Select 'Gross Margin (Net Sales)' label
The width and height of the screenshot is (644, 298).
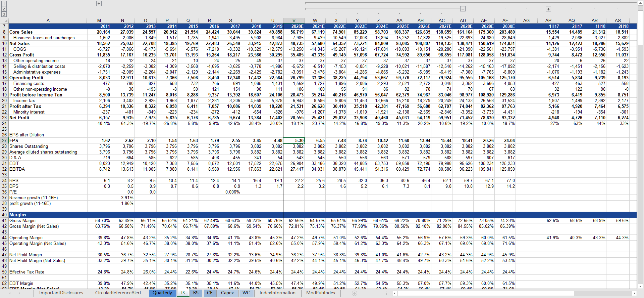34,226
